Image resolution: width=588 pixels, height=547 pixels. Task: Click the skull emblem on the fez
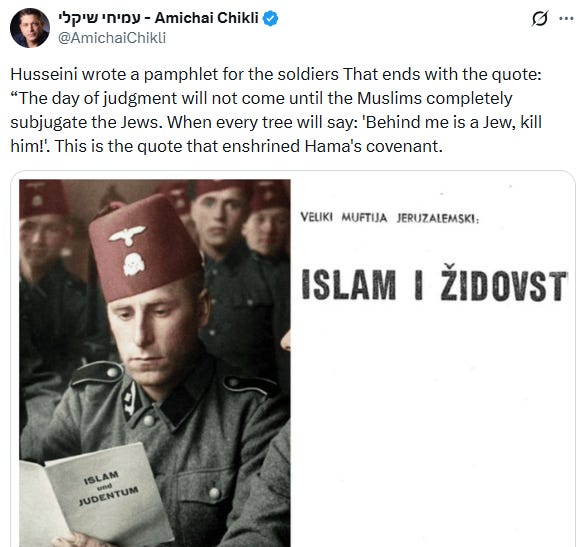pyautogui.click(x=134, y=264)
